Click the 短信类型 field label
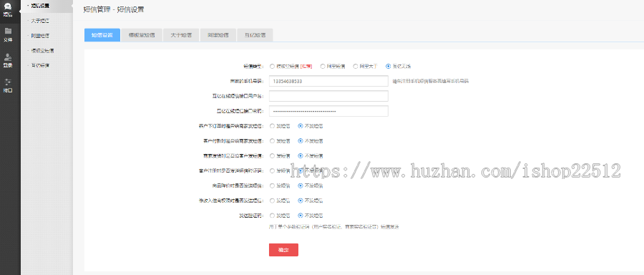The width and height of the screenshot is (644, 275). pyautogui.click(x=253, y=66)
